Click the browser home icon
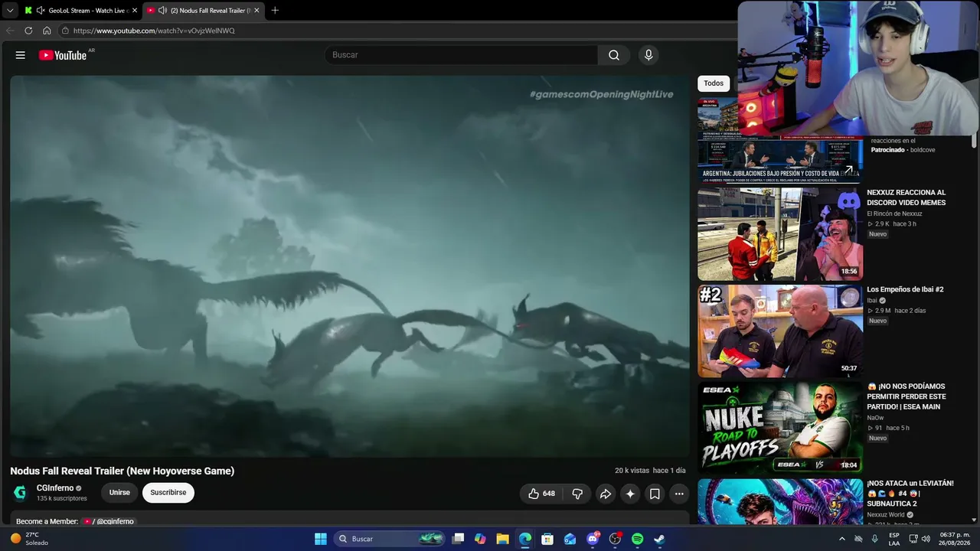This screenshot has width=980, height=551. click(47, 31)
